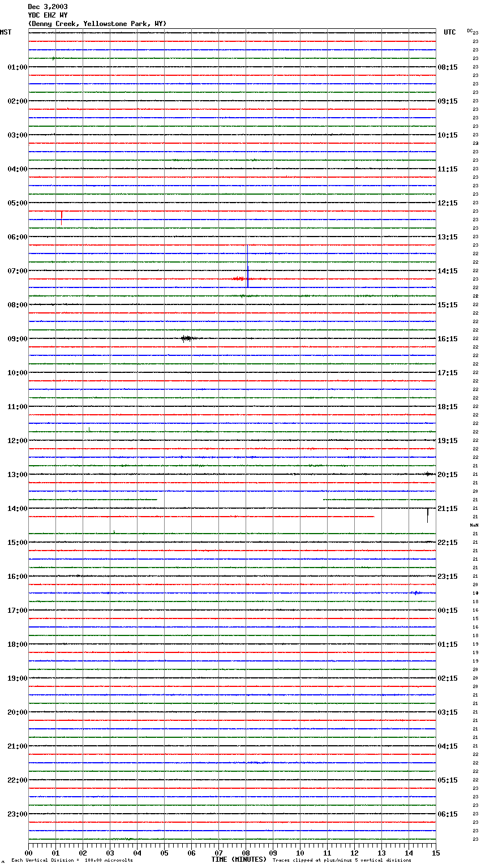Select the '23:00' MST time label

coord(18,814)
